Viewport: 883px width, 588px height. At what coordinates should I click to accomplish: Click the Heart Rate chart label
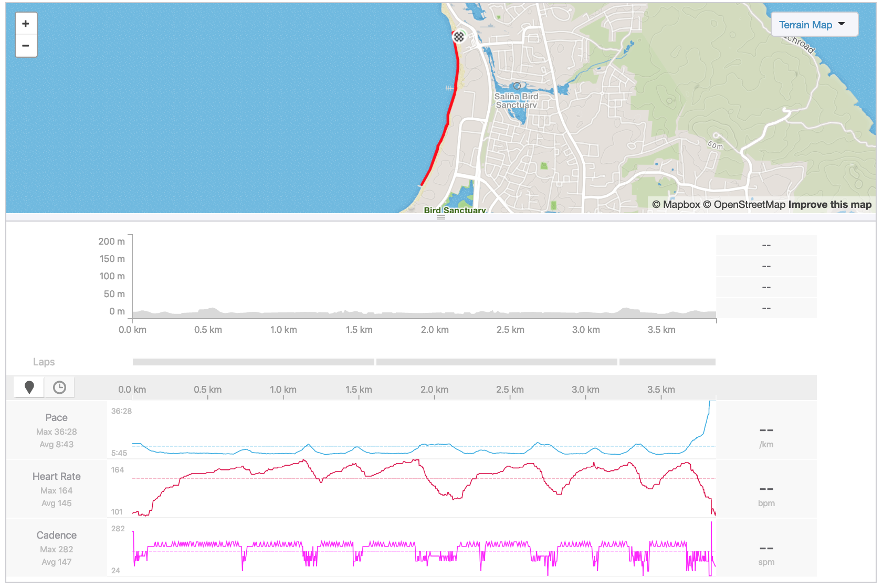pos(56,477)
